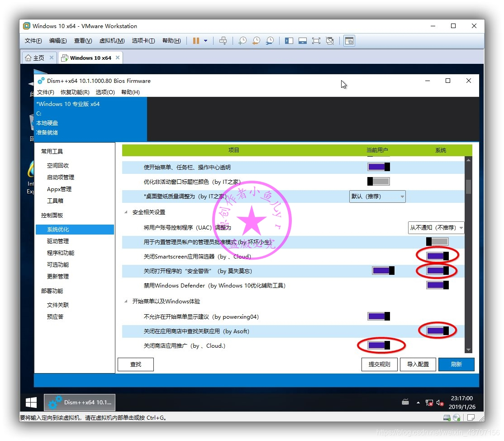
Task: Select 启动项管理 in the sidebar
Action: click(61, 177)
